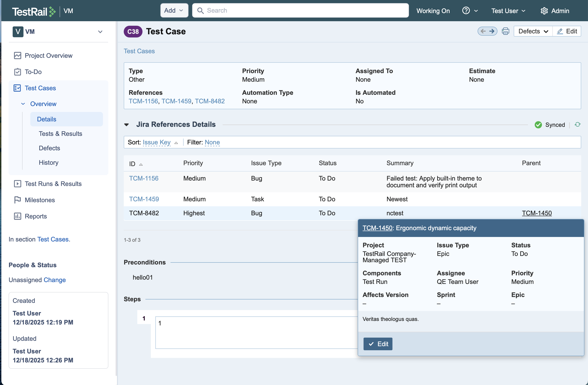
Task: Open TCM-1459 in the table row
Action: [x=144, y=199]
